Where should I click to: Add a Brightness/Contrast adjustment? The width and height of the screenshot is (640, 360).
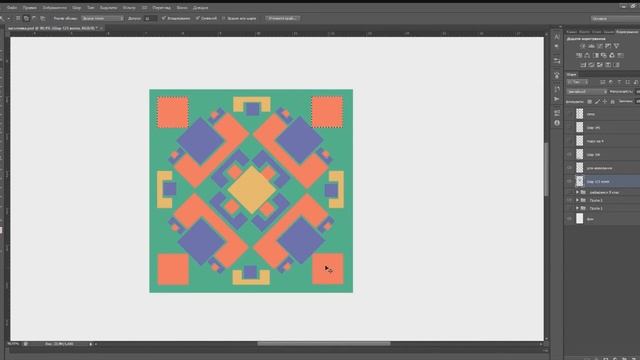coord(583,46)
